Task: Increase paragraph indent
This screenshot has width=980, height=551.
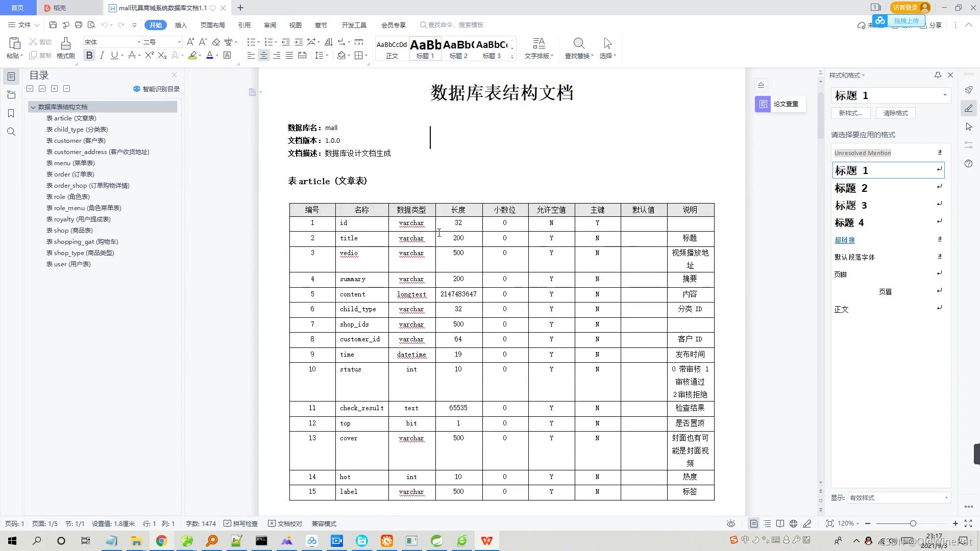Action: 299,42
